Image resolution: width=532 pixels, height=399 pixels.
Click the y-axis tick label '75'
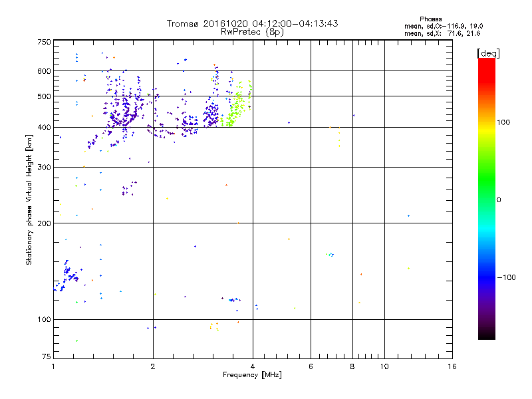coord(47,356)
